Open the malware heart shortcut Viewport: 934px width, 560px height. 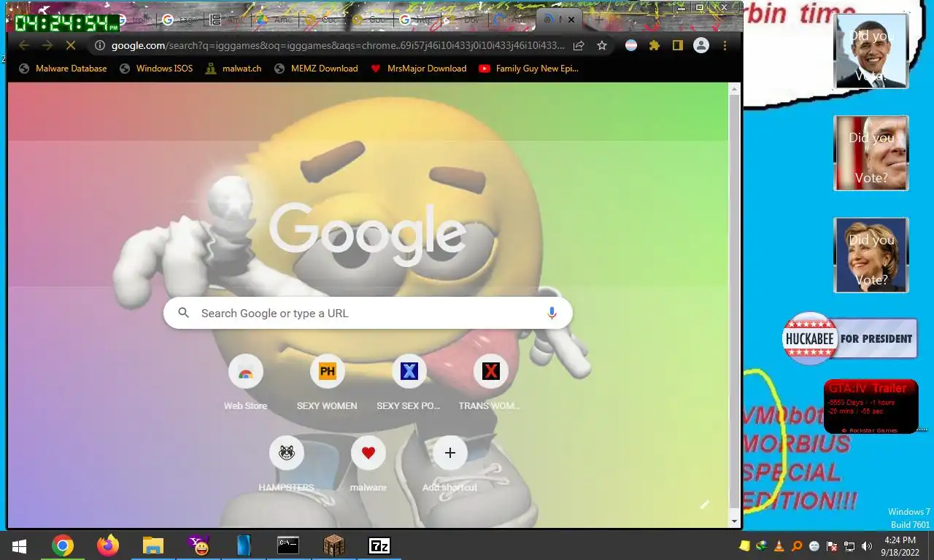(x=368, y=464)
